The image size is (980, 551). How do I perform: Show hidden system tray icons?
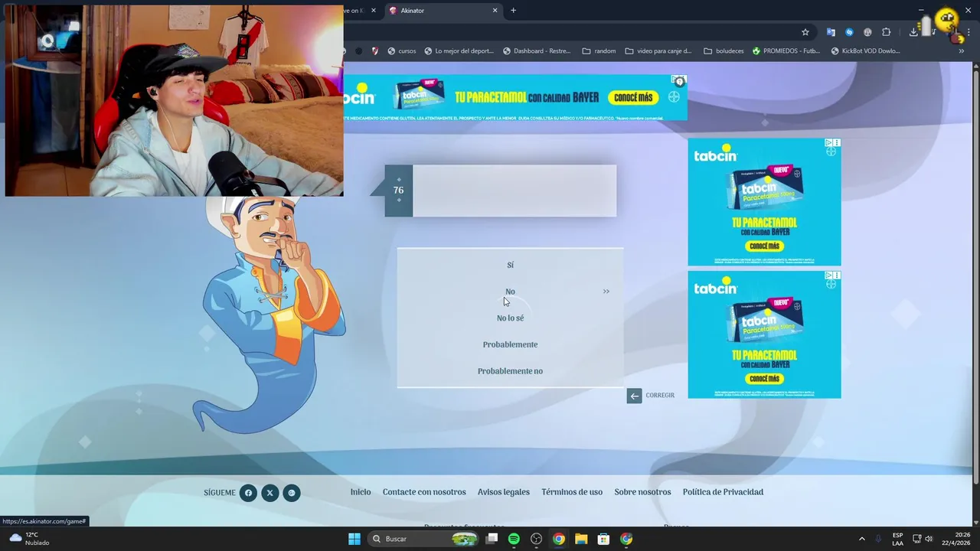861,539
